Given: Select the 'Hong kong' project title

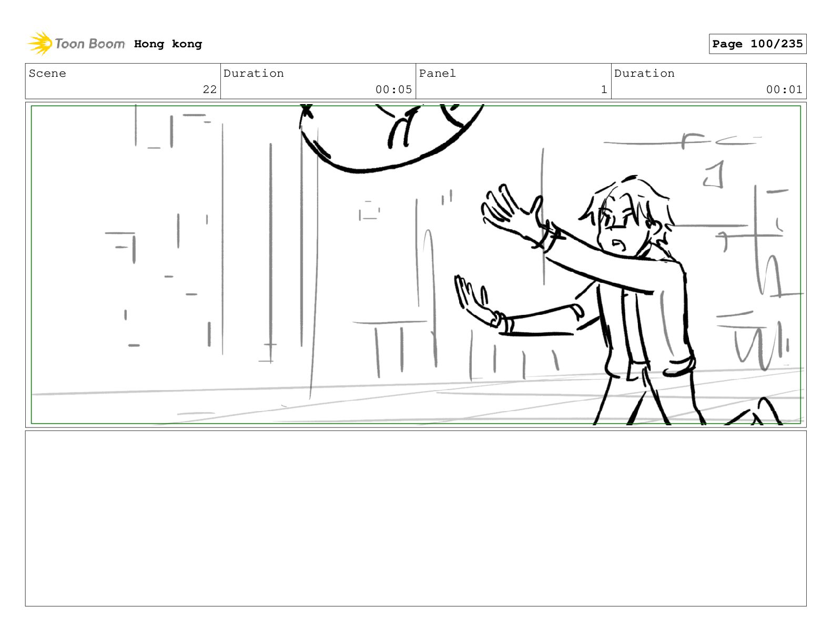Looking at the screenshot, I should [168, 44].
